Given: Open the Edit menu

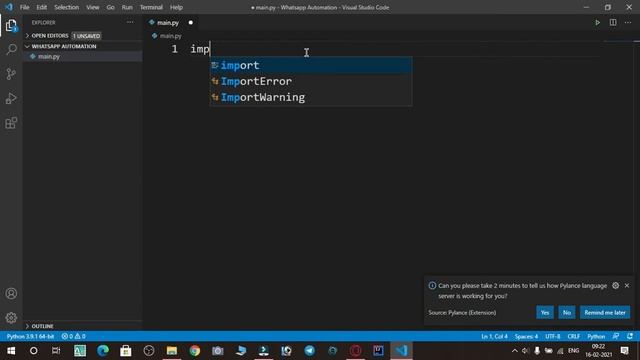Looking at the screenshot, I should click(x=42, y=7).
